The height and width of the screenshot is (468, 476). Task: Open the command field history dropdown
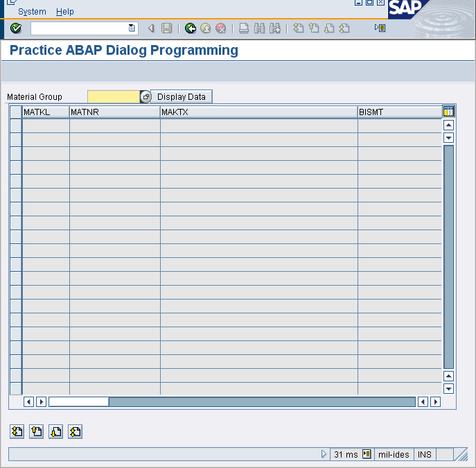tap(132, 28)
